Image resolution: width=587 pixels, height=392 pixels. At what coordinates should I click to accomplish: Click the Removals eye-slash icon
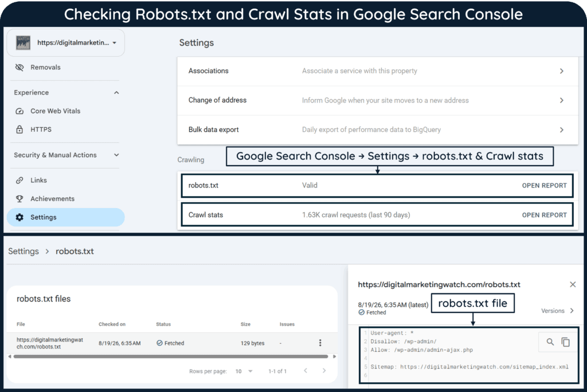[x=19, y=68]
